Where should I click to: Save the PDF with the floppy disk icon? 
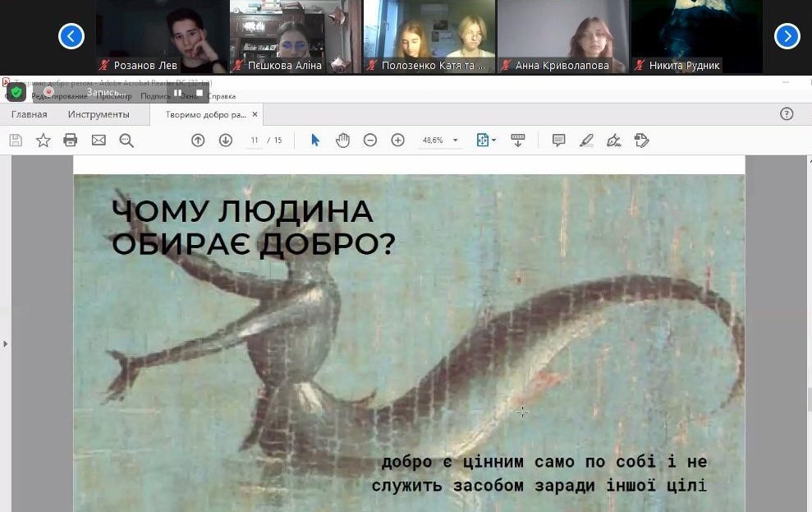[16, 141]
